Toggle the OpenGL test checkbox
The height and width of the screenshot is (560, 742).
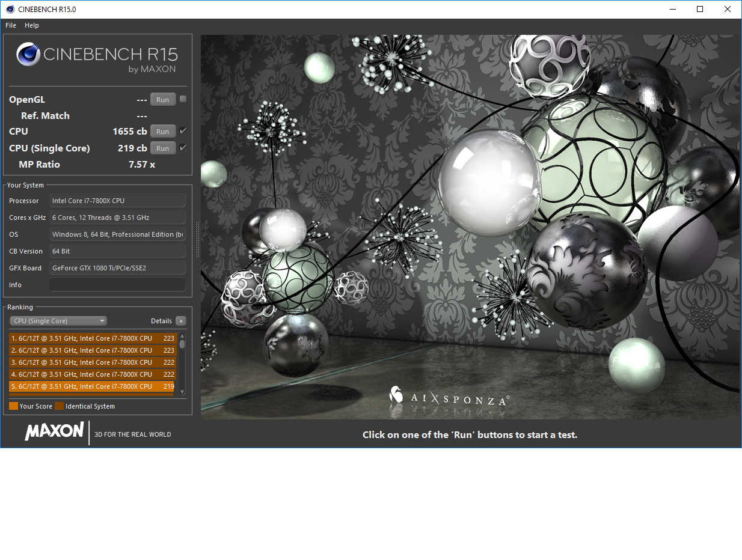[x=183, y=99]
